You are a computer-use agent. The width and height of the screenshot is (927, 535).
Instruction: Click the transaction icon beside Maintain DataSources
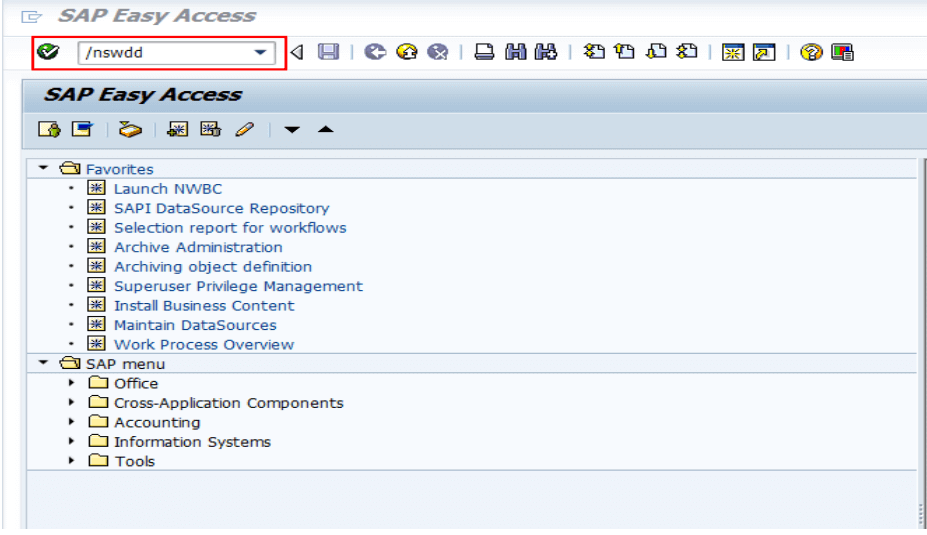pos(96,325)
